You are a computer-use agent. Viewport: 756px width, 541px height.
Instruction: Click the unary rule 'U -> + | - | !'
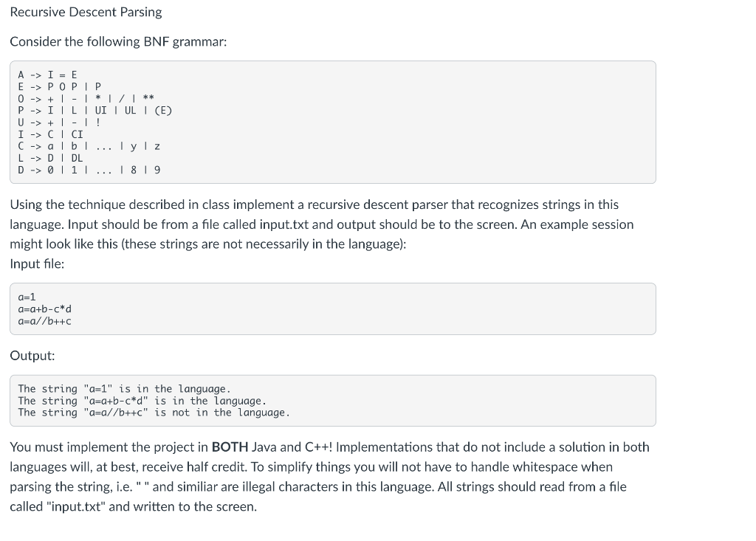point(59,123)
